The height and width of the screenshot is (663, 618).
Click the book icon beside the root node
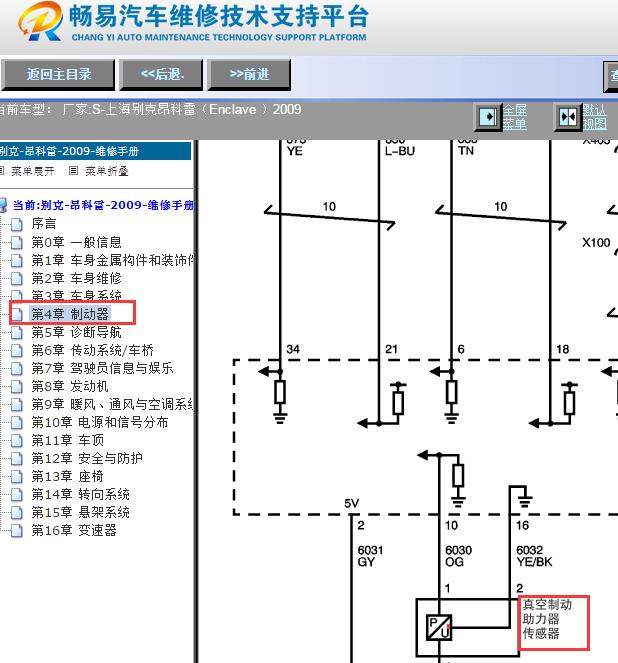[4, 205]
